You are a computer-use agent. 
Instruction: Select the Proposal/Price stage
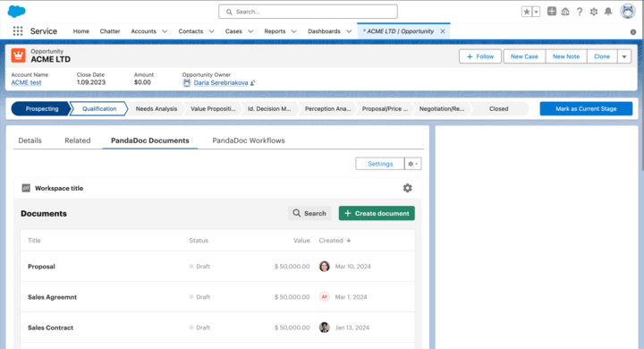(385, 109)
